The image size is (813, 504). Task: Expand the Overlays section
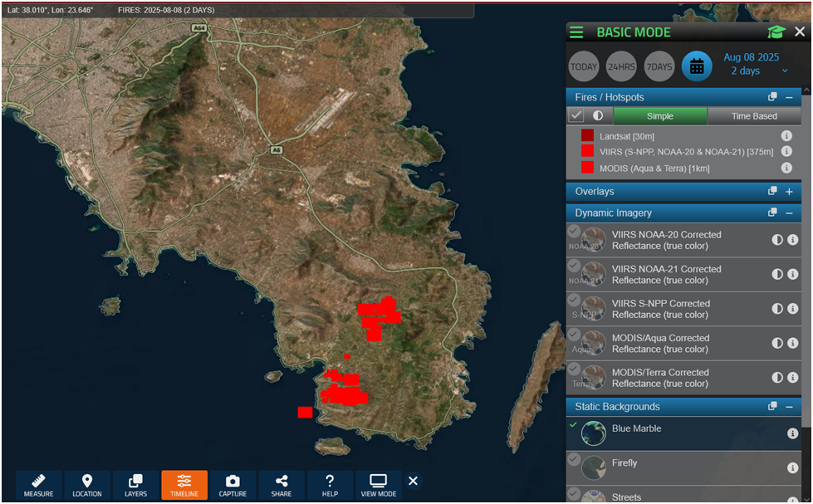pos(789,192)
